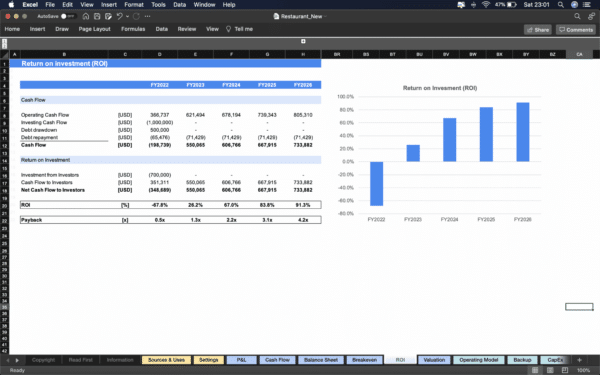Switch to Normal view icon

pos(535,370)
